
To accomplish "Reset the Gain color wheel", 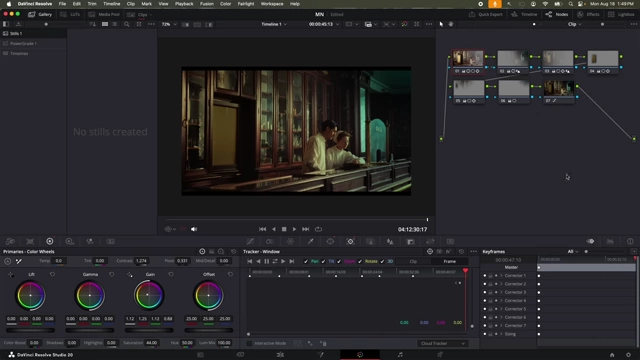I will click(x=171, y=274).
